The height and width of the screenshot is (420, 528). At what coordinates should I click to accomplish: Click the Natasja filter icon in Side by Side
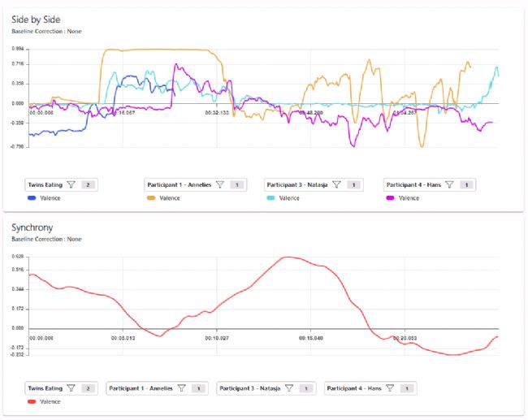click(x=336, y=185)
